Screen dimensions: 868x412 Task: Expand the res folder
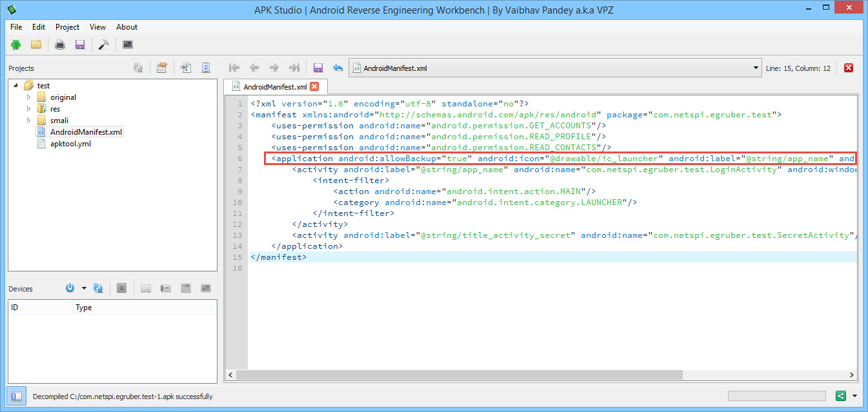(x=28, y=109)
